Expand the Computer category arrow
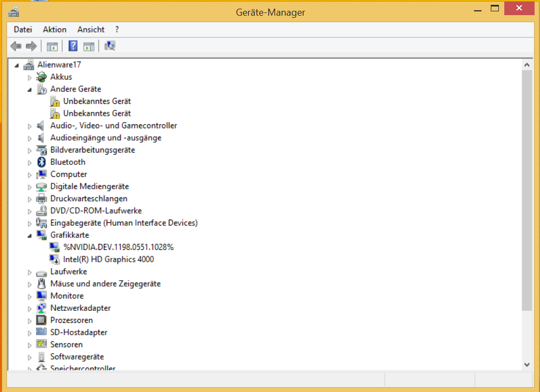This screenshot has height=392, width=540. pyautogui.click(x=30, y=175)
